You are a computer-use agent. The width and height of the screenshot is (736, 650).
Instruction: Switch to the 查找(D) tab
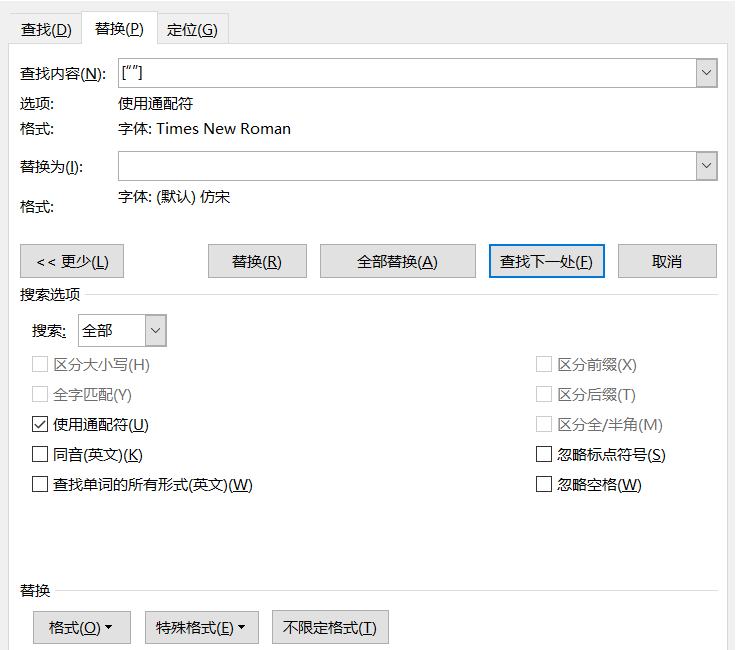[x=46, y=29]
